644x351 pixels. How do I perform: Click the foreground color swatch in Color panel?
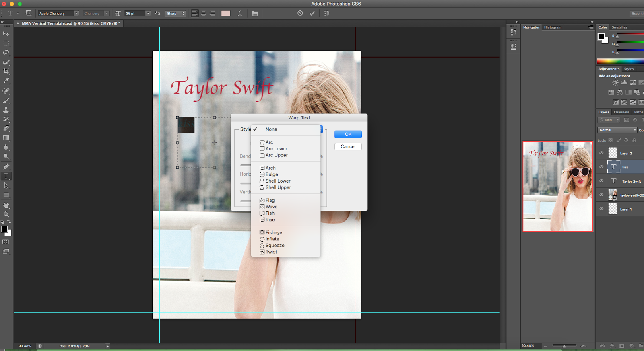pos(601,37)
